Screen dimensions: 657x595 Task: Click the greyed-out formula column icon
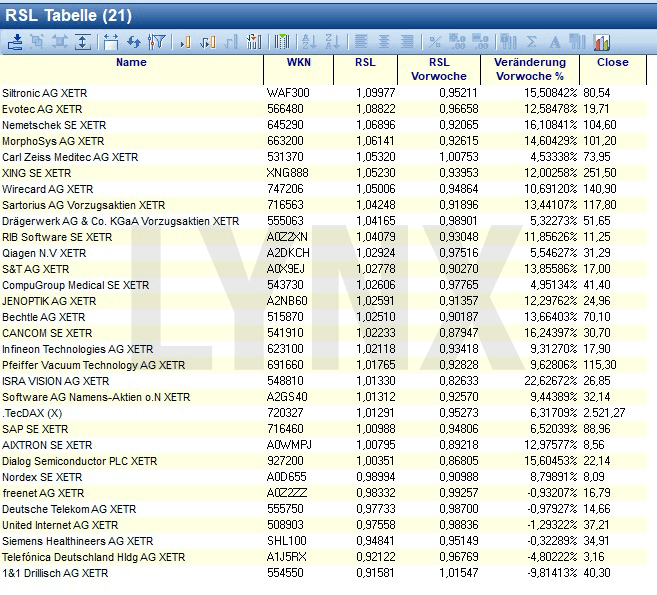point(231,42)
